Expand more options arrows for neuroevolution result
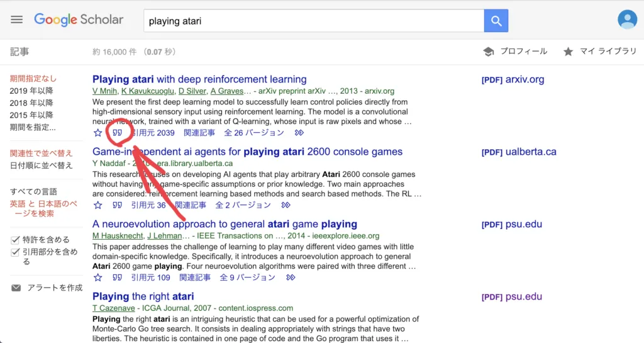This screenshot has height=343, width=644. click(291, 278)
